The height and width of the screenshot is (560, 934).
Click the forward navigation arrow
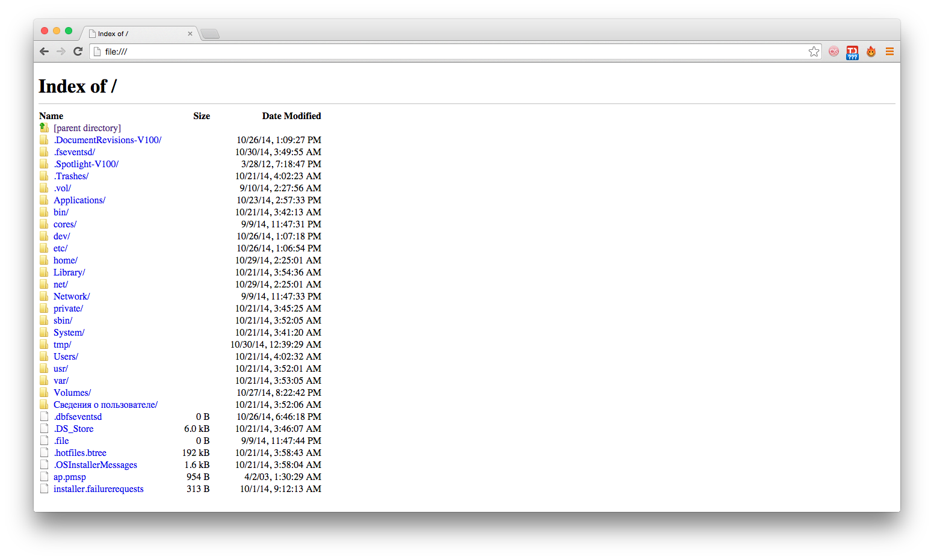(x=61, y=52)
